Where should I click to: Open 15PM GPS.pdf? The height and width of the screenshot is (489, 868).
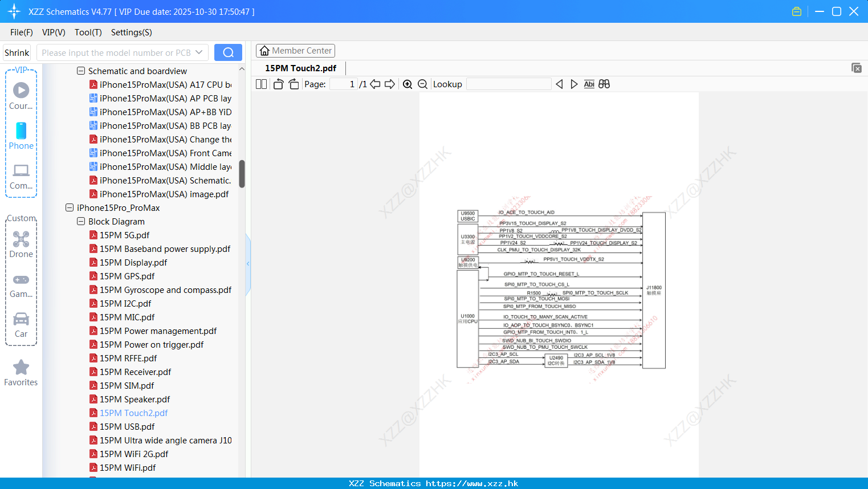[127, 276]
